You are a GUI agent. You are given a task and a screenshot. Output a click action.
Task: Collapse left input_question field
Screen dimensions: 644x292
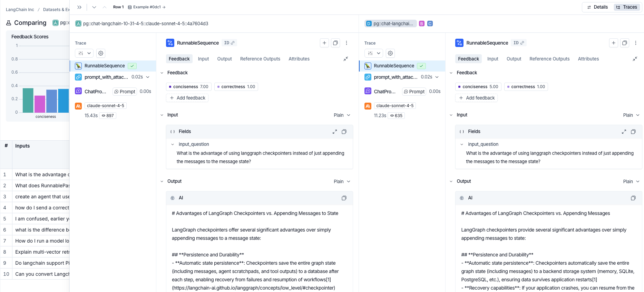173,144
